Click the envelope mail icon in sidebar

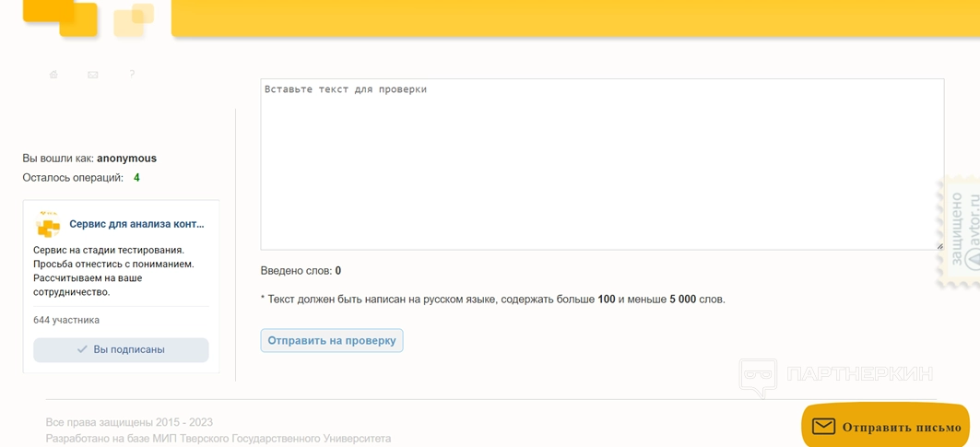[92, 75]
